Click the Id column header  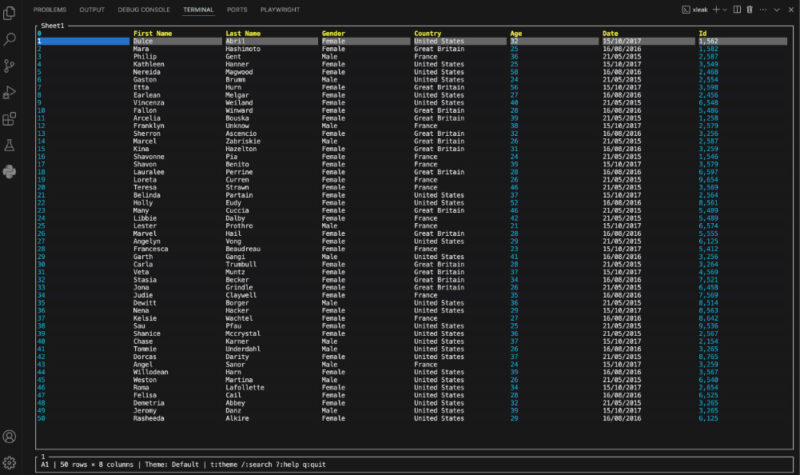click(x=703, y=34)
